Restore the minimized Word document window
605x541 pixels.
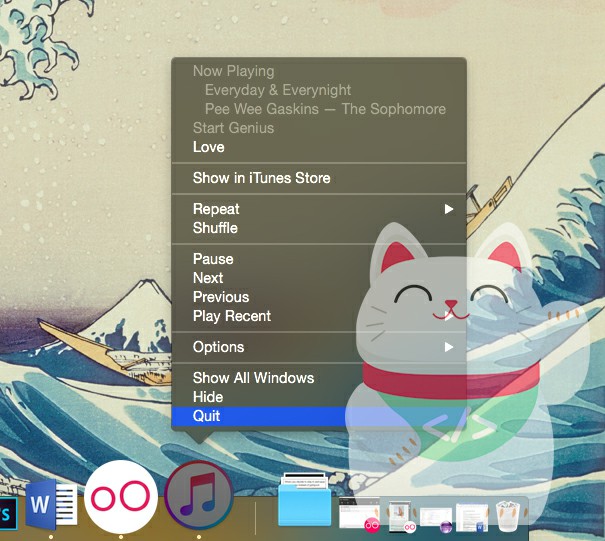tap(472, 517)
